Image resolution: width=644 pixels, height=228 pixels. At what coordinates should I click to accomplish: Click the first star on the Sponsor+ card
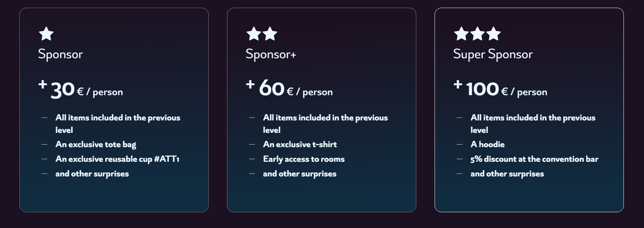(254, 34)
